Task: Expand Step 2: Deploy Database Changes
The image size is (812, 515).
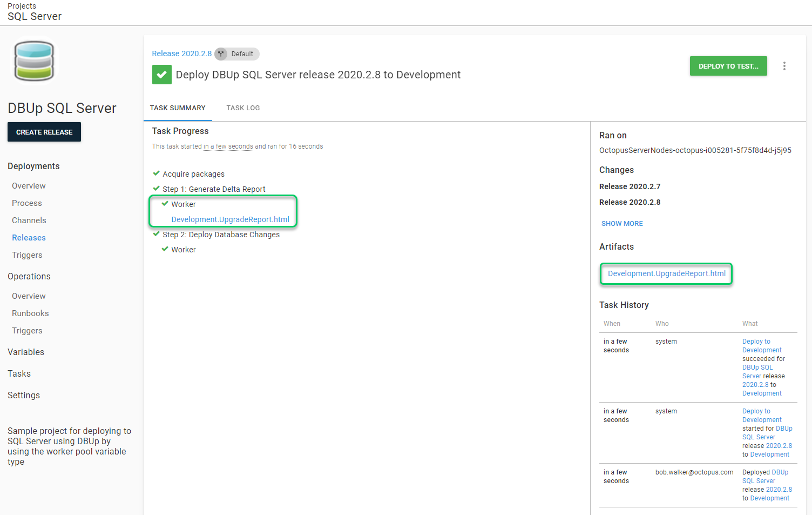Action: click(221, 235)
